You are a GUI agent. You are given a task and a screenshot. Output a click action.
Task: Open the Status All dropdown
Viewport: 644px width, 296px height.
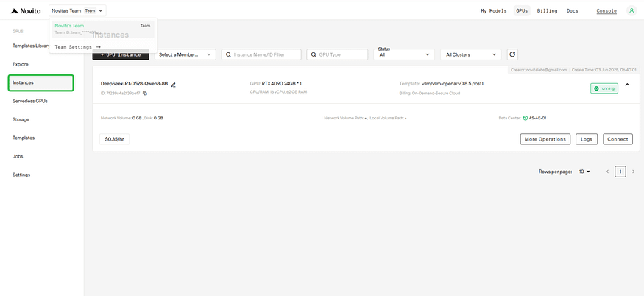[404, 54]
